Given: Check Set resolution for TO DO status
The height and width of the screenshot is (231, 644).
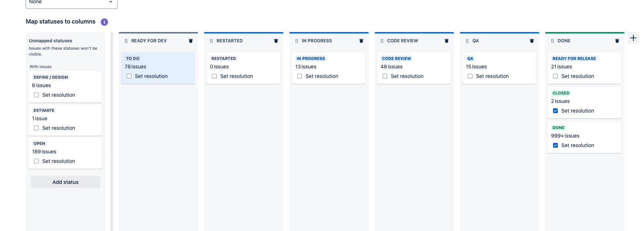Looking at the screenshot, I should (129, 76).
